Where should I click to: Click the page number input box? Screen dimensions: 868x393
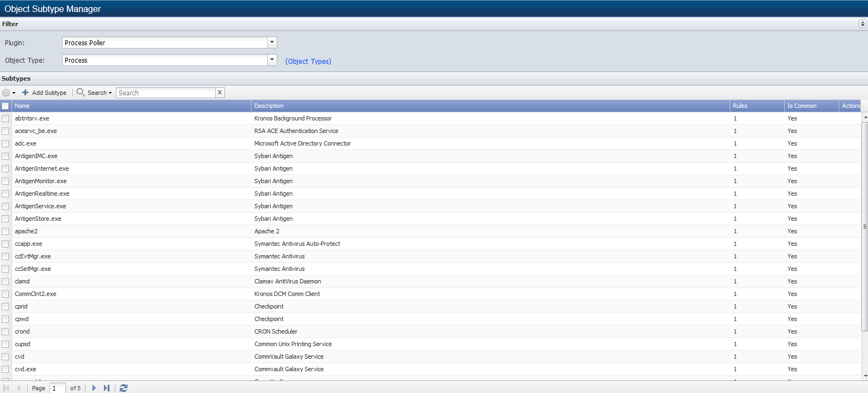pos(58,388)
